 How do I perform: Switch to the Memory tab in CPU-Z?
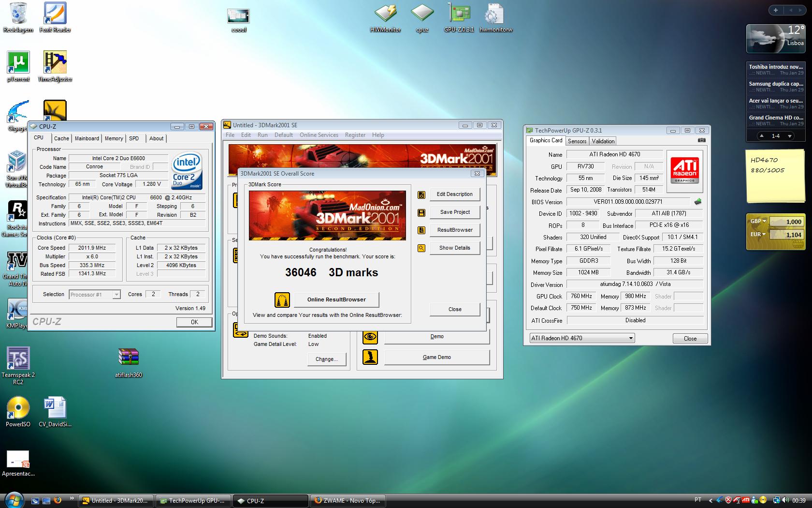[114, 138]
